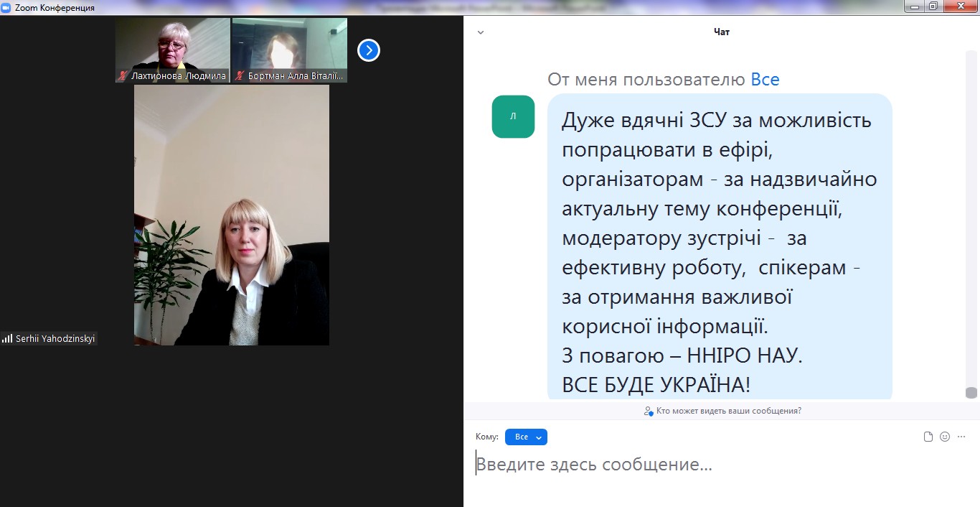Click the attach file icon in chat
The width and height of the screenshot is (980, 507).
(x=928, y=437)
